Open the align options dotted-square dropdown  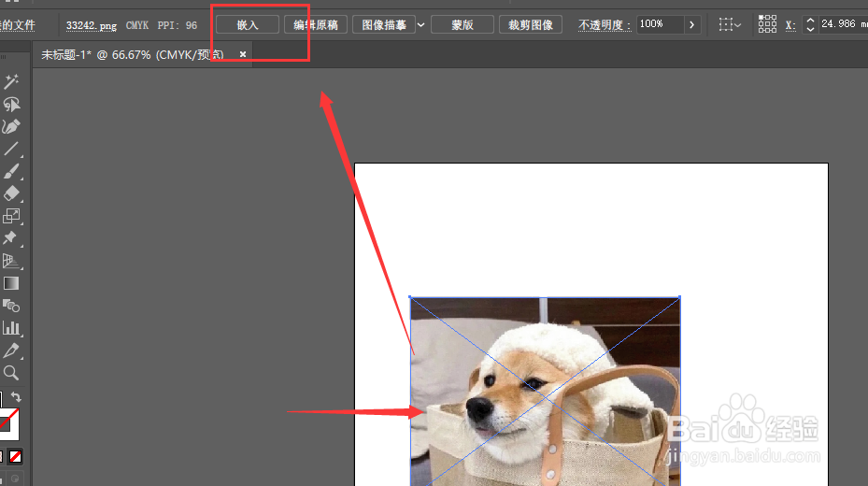coord(730,24)
